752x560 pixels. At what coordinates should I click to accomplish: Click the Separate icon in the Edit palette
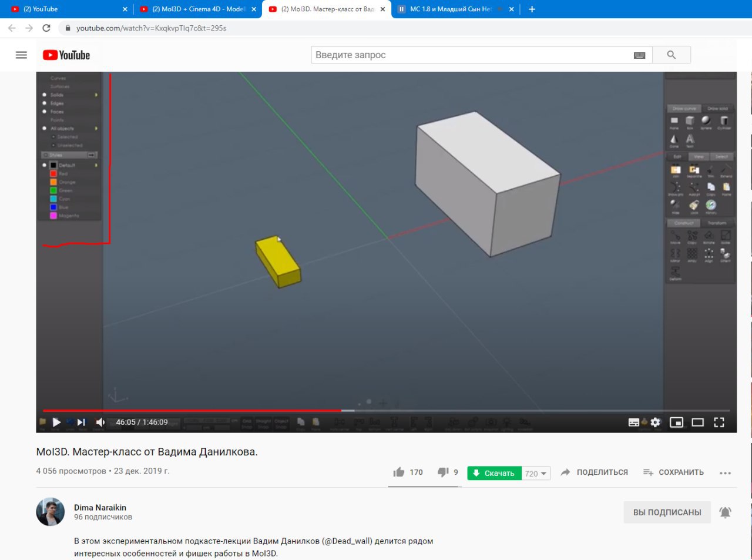click(x=694, y=171)
